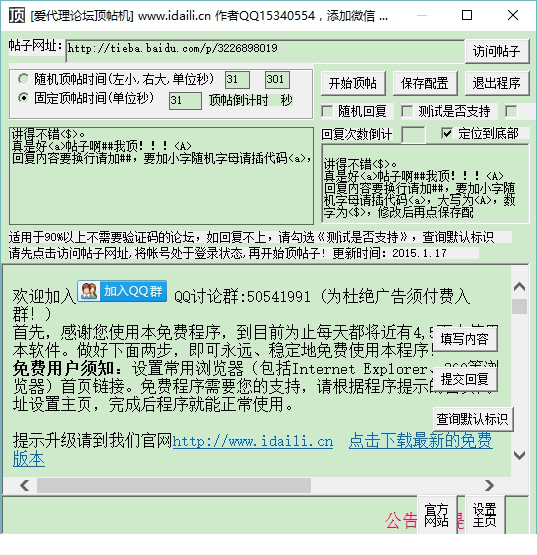Click inside the left reply content textbox
The height and width of the screenshot is (555, 537).
[161, 176]
